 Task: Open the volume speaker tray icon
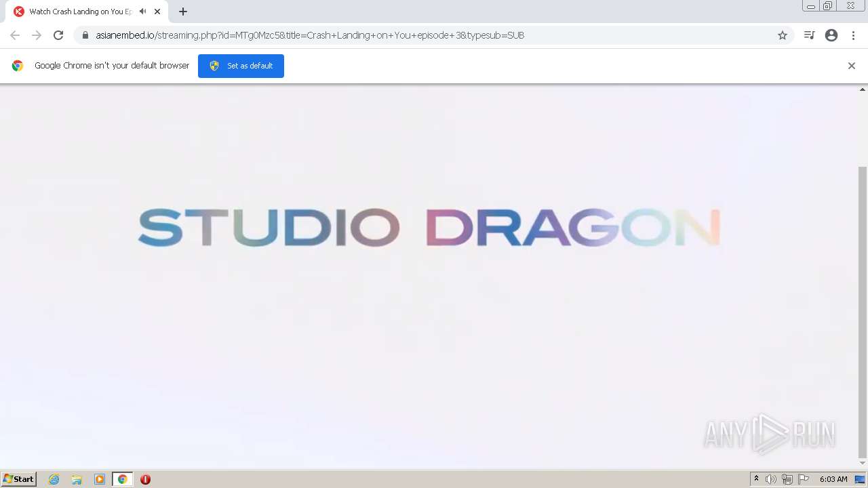(x=771, y=479)
